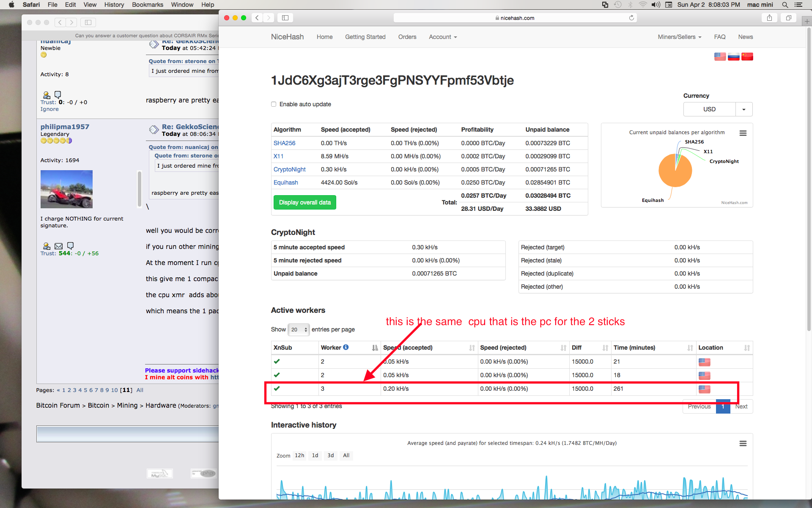
Task: Sort by Diff column arrows
Action: click(x=605, y=348)
